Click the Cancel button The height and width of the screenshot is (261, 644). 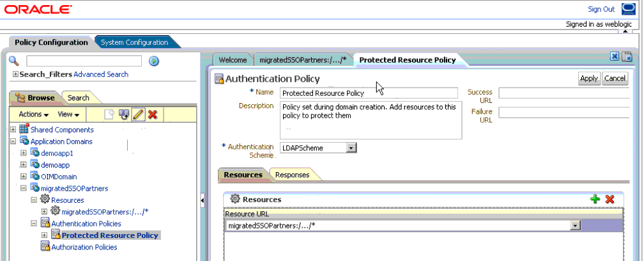point(615,79)
